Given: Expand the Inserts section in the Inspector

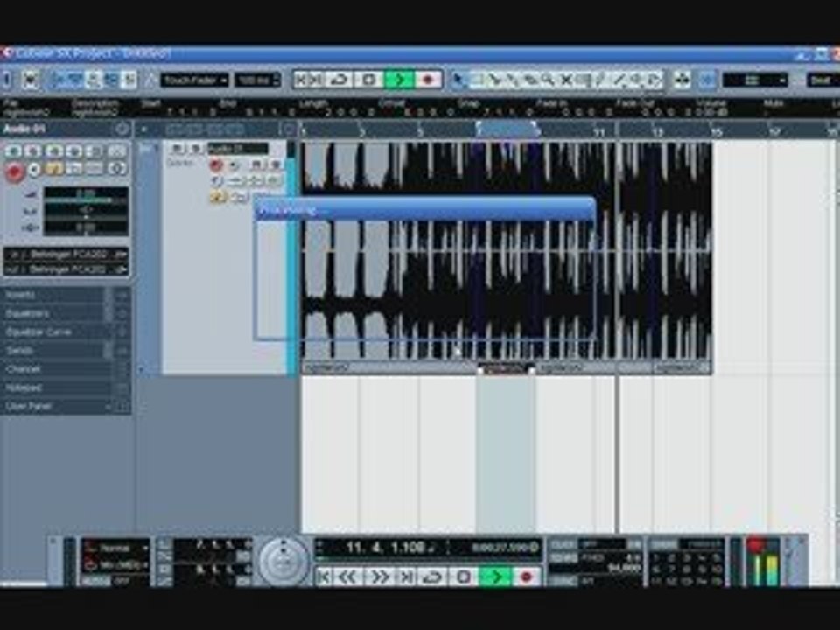Looking at the screenshot, I should 66,295.
